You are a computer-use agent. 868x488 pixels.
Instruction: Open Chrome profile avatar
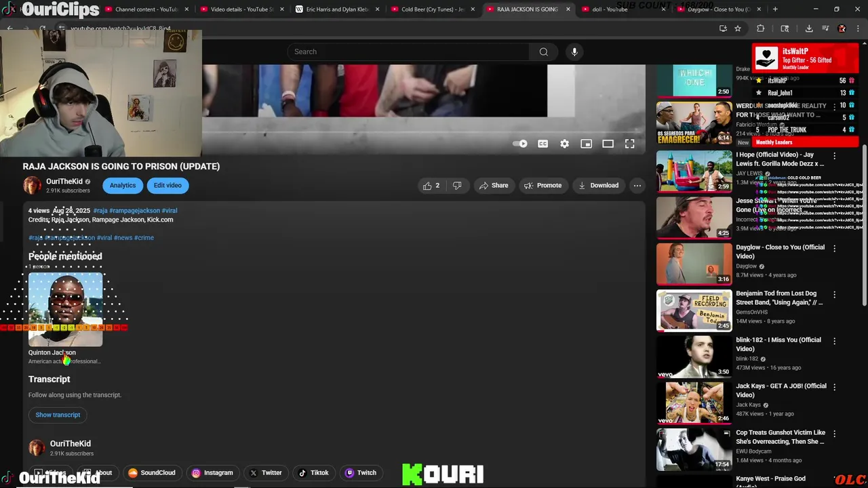pos(842,28)
